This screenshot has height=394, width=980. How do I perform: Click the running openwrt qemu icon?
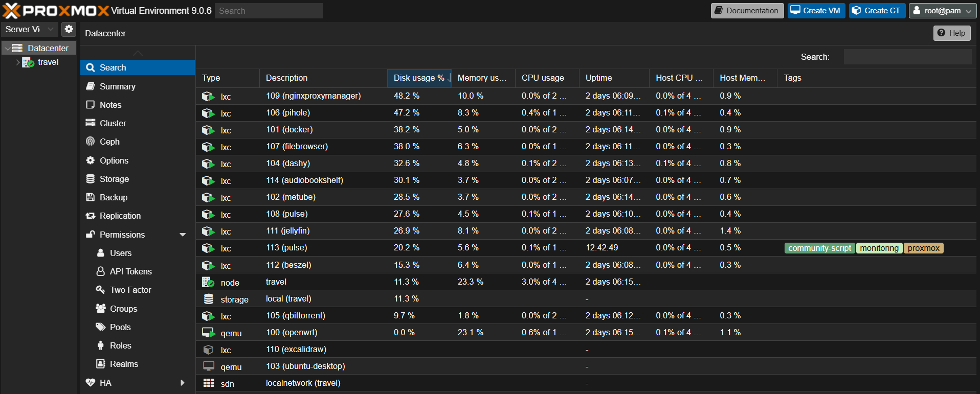tap(208, 333)
